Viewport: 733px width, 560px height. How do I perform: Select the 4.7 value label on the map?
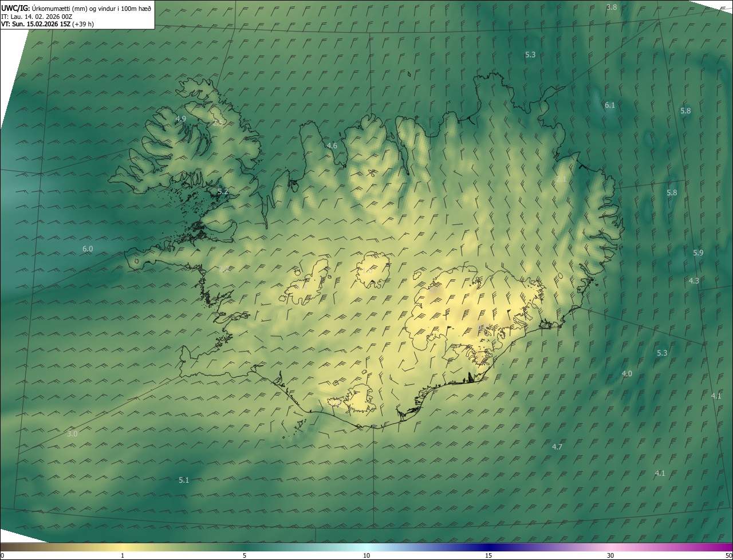pyautogui.click(x=557, y=447)
